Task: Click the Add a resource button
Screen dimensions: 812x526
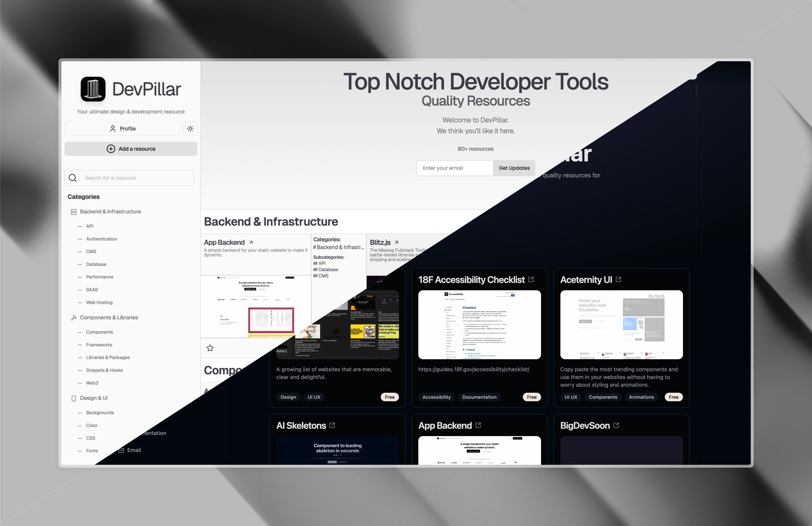Action: click(x=131, y=149)
